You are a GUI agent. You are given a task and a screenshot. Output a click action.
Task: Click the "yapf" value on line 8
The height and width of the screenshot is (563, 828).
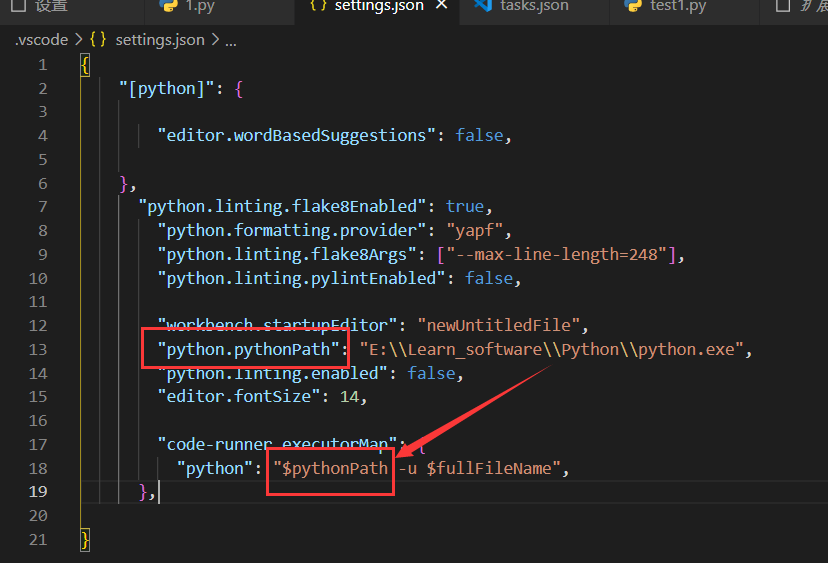tap(474, 231)
